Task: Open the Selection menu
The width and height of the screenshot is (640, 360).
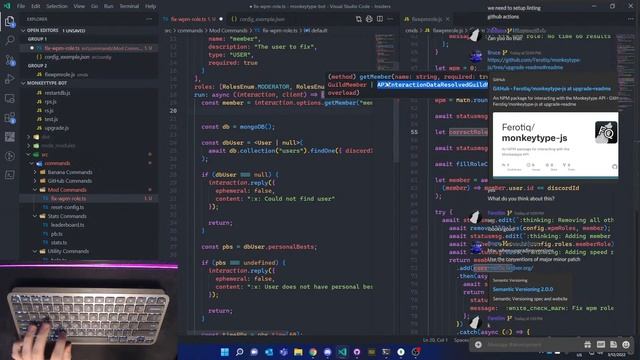Action: 57,6
